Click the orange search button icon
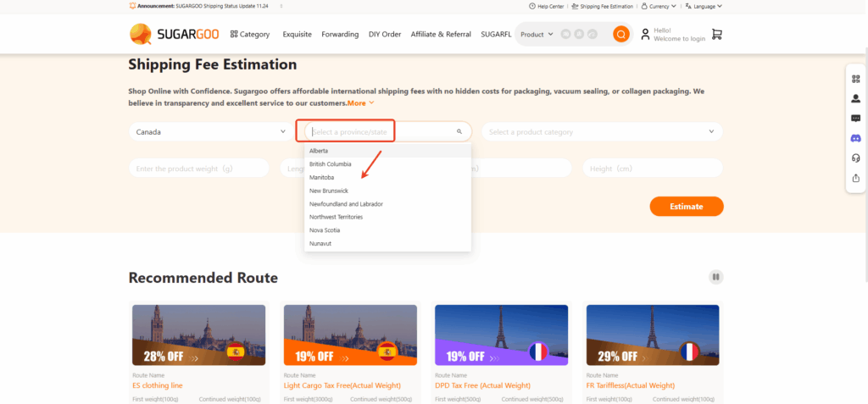 click(x=621, y=35)
